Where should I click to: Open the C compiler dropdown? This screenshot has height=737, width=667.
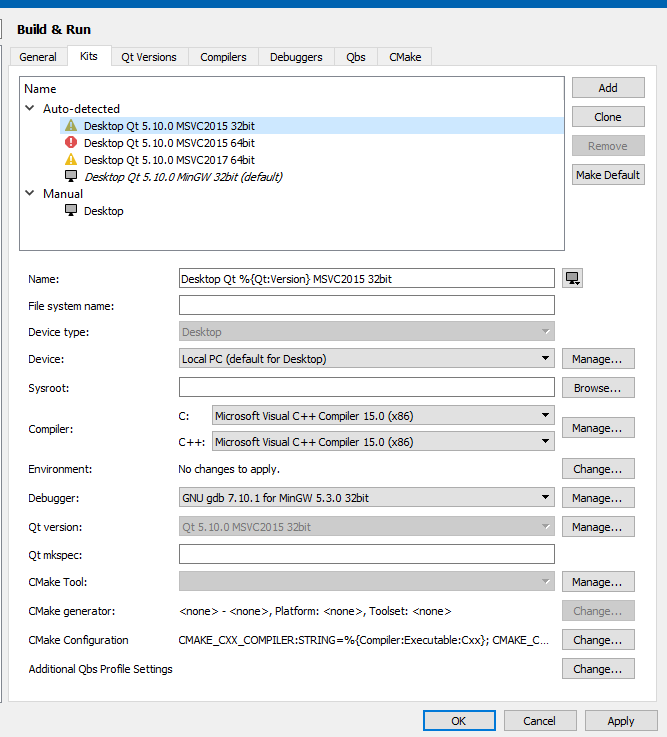tap(383, 416)
